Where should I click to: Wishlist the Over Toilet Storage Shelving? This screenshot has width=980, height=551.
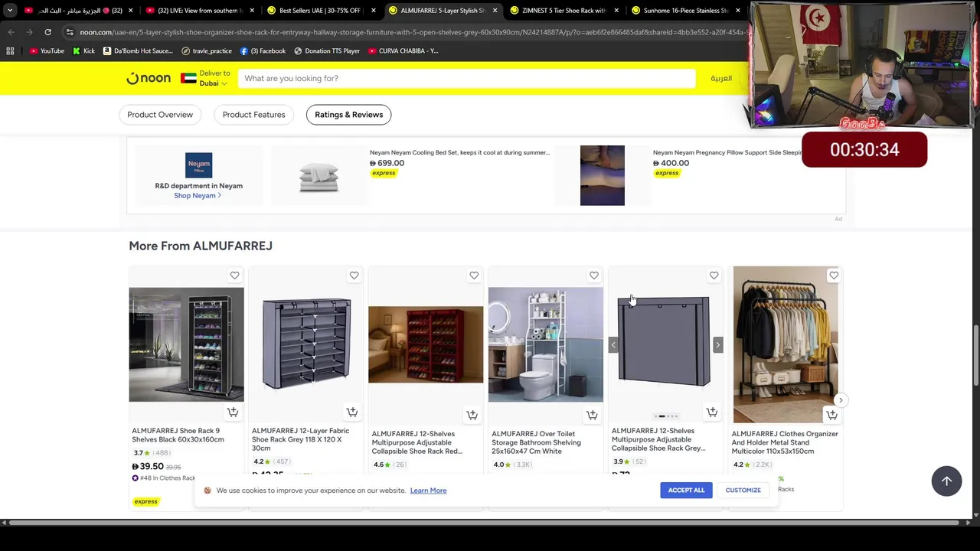594,275
